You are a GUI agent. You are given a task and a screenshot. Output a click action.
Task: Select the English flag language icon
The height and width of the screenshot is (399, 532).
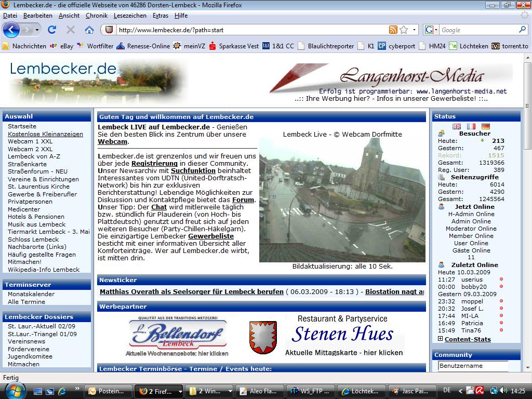[457, 126]
